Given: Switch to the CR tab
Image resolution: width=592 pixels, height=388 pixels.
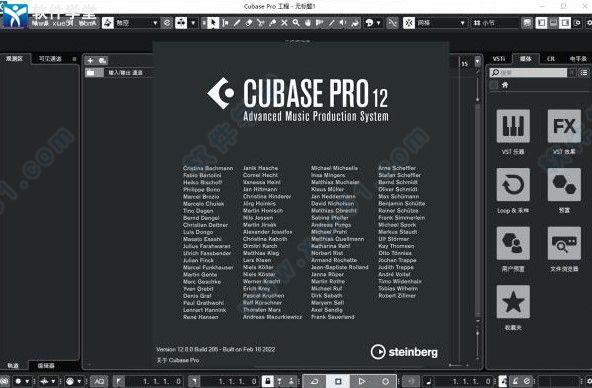Looking at the screenshot, I should tap(551, 59).
